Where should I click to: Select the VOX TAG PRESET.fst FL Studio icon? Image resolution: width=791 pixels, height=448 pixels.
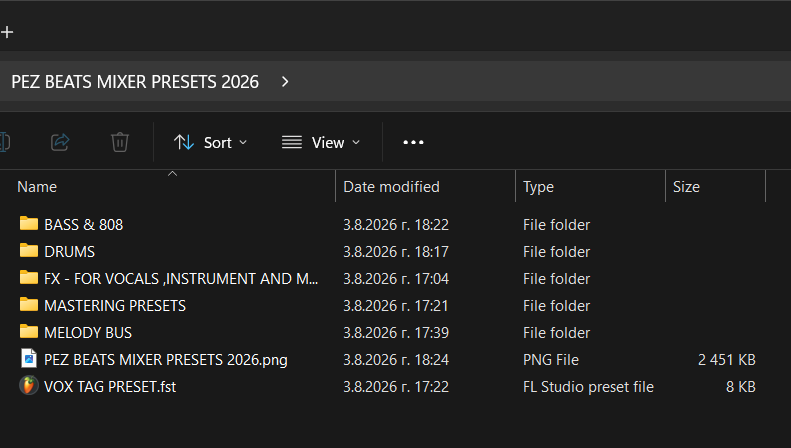point(29,386)
